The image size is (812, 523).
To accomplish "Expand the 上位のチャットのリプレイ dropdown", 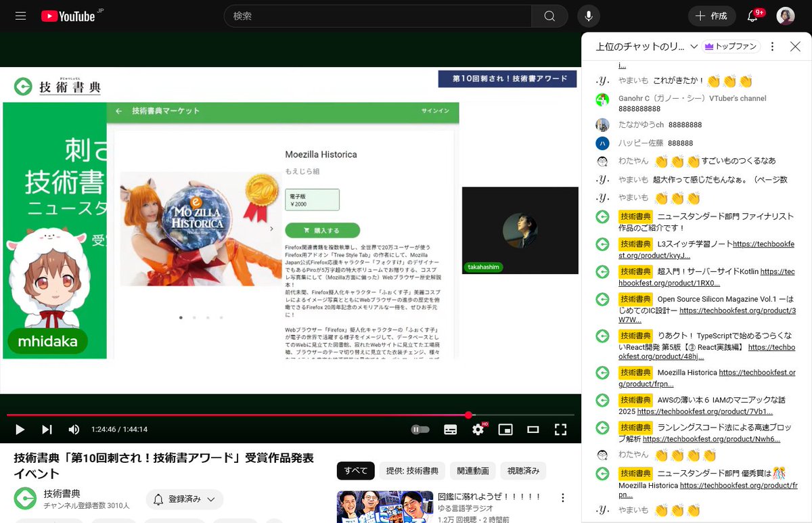I will pos(647,47).
